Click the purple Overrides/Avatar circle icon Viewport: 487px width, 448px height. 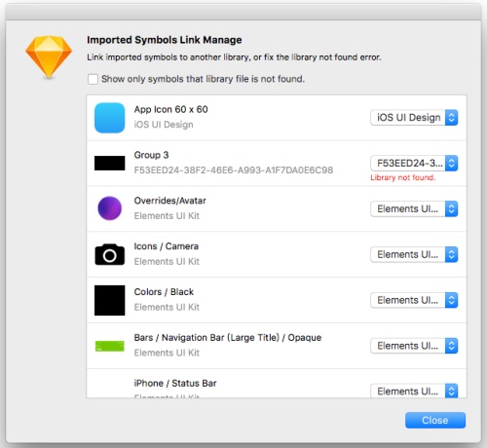[x=110, y=208]
